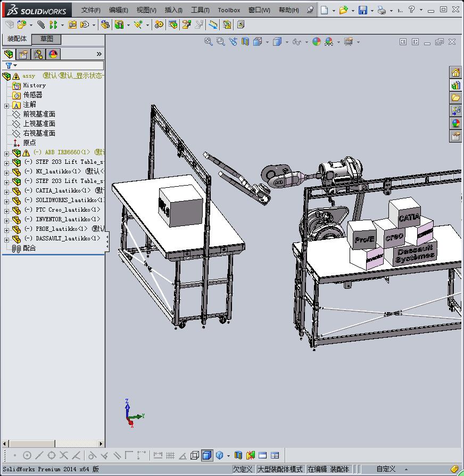Click the Section View icon
This screenshot has width=464, height=476.
pyautogui.click(x=245, y=41)
